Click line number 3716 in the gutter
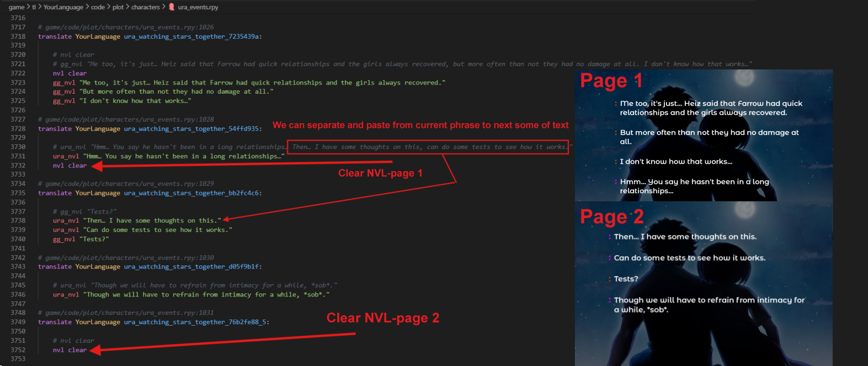The image size is (868, 366). (x=18, y=18)
